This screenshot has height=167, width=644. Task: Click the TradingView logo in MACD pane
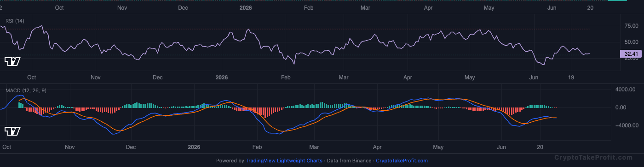pyautogui.click(x=12, y=131)
